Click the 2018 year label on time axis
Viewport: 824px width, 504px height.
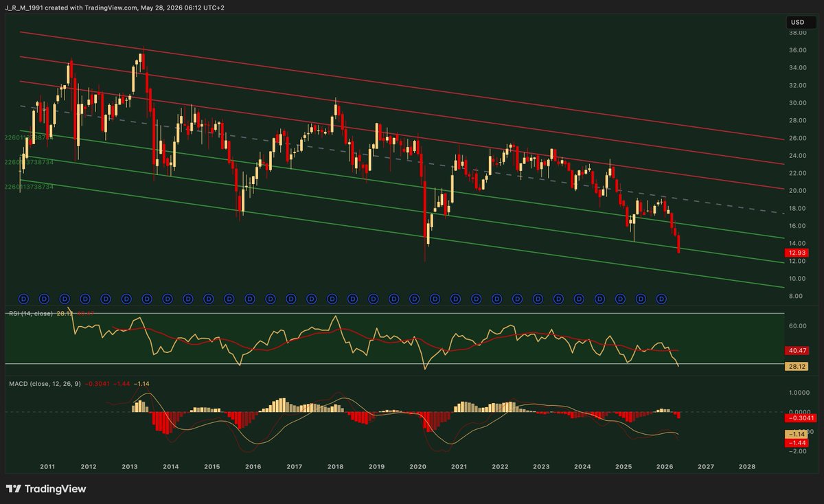pyautogui.click(x=336, y=466)
